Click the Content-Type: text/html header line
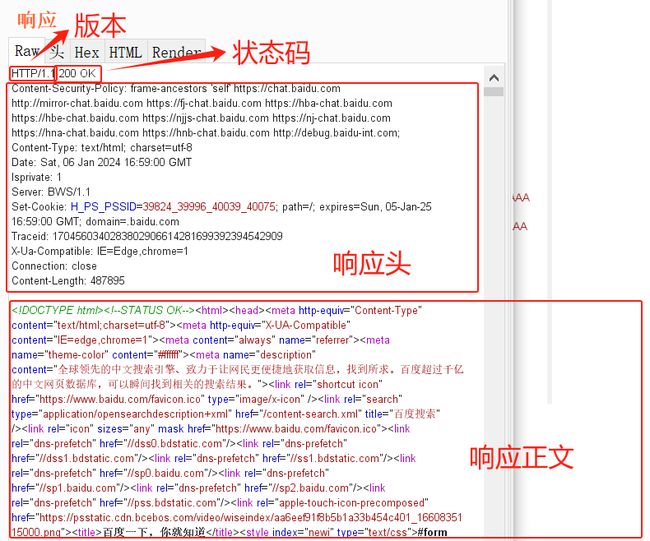 [102, 148]
